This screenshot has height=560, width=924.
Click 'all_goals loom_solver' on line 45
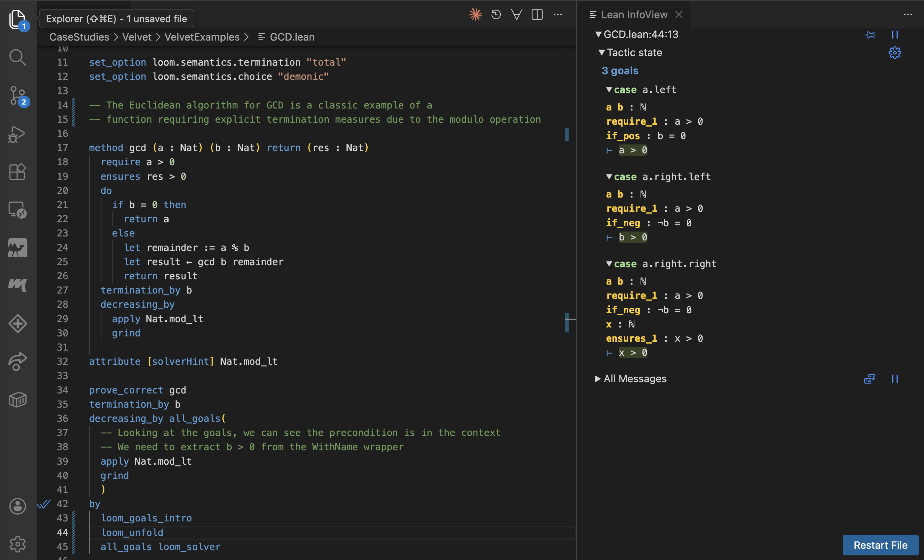click(x=160, y=547)
